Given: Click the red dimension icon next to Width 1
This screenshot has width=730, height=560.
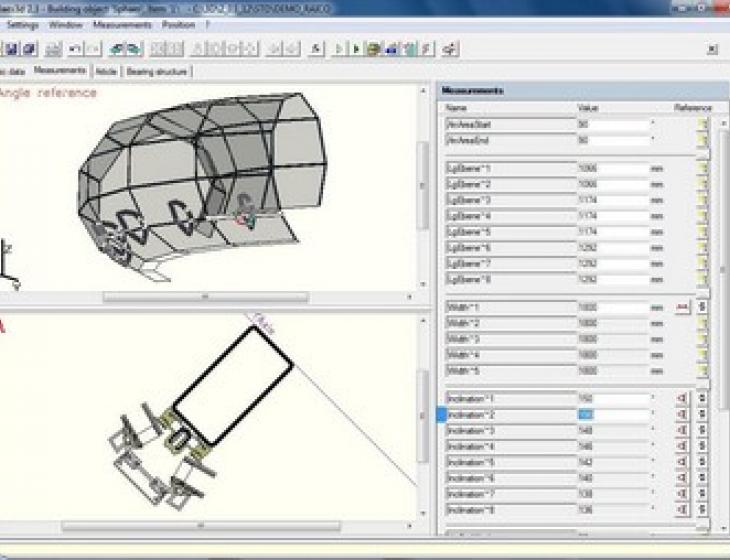Looking at the screenshot, I should (x=683, y=307).
